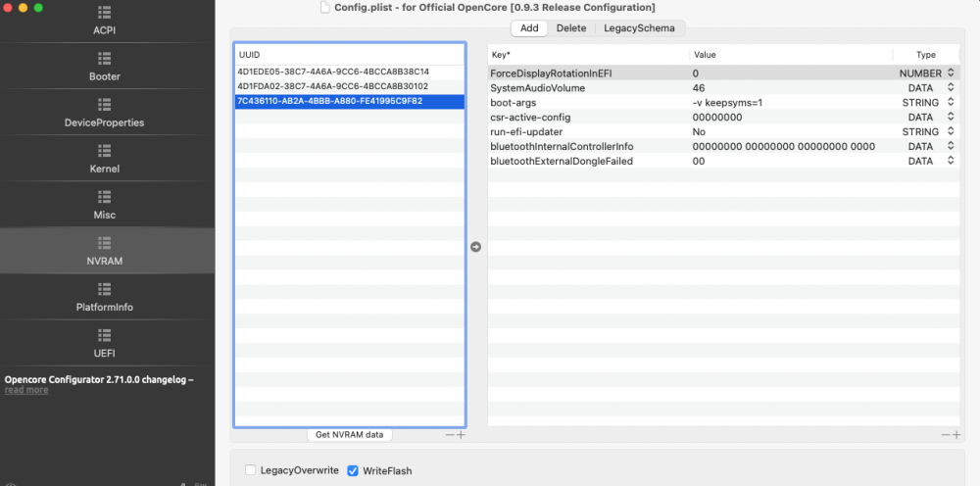Click the boot-args key cell

click(x=514, y=103)
